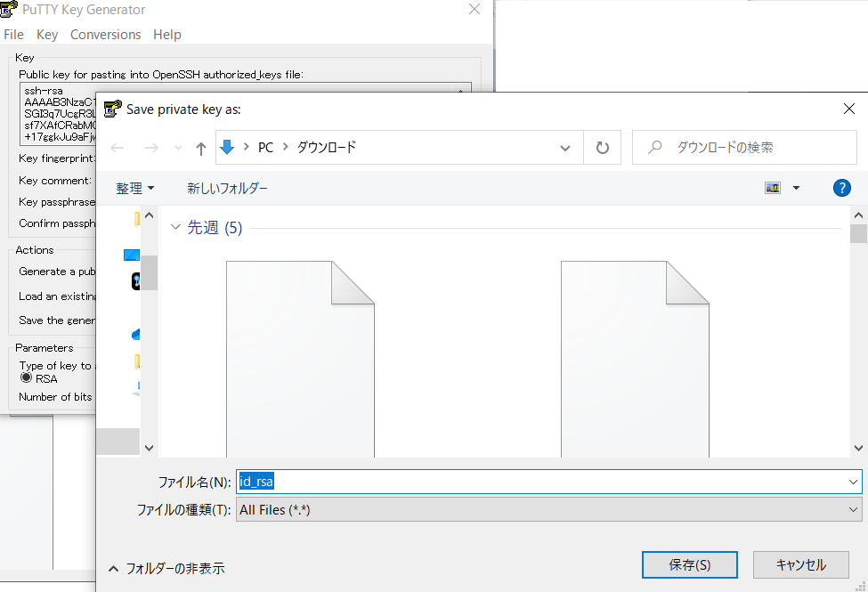Refresh the ダウンロード folder view
The height and width of the screenshot is (592, 868).
(603, 148)
